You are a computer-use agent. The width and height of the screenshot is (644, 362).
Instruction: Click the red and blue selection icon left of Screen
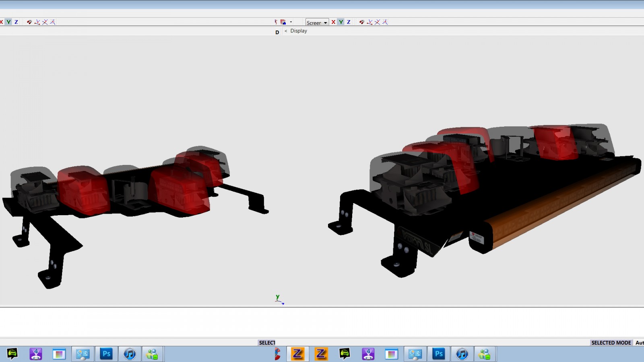283,22
